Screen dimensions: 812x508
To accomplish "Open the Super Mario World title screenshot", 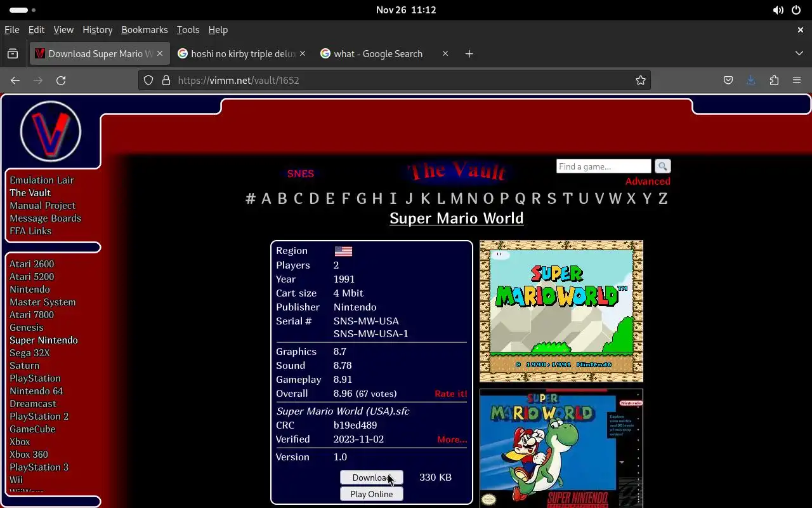I will click(561, 311).
